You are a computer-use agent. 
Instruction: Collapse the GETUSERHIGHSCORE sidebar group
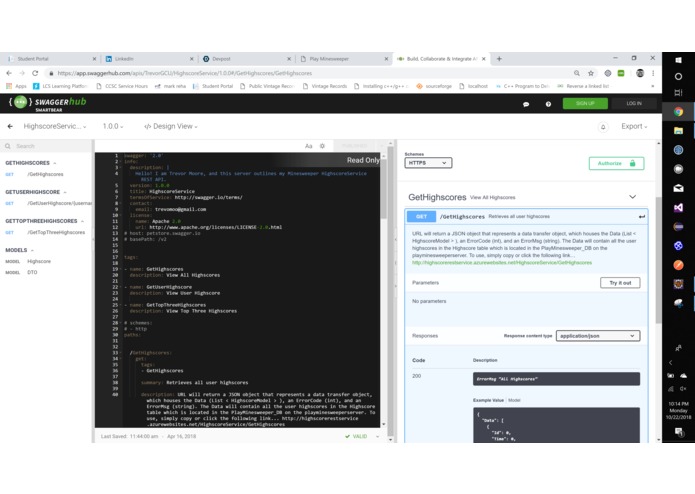[x=65, y=192]
